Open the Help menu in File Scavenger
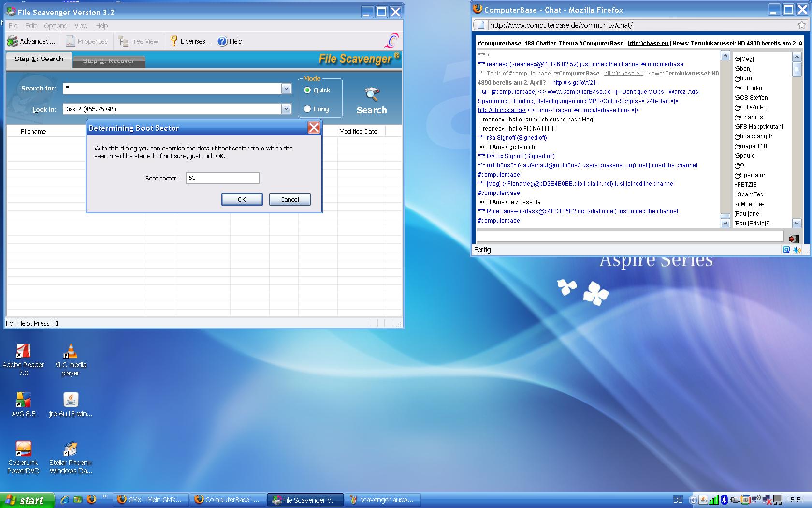 [x=101, y=26]
